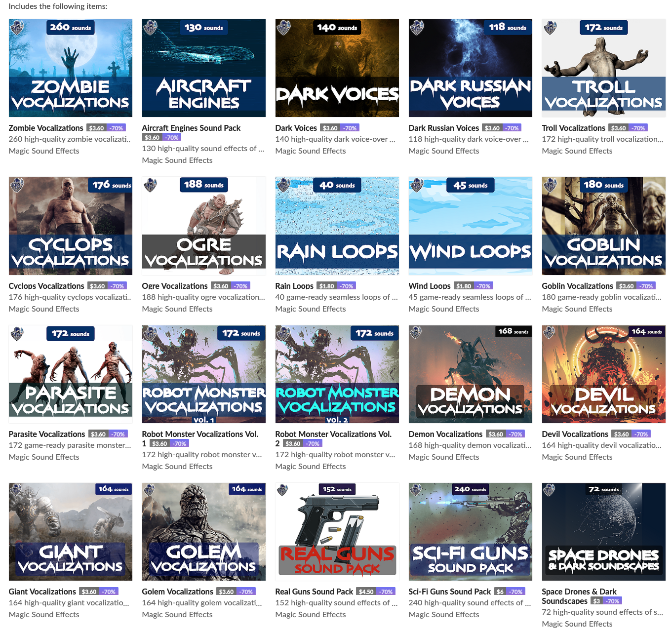Open the Real Guns Sound Pack cover thumbnail
The height and width of the screenshot is (632, 672).
[337, 532]
